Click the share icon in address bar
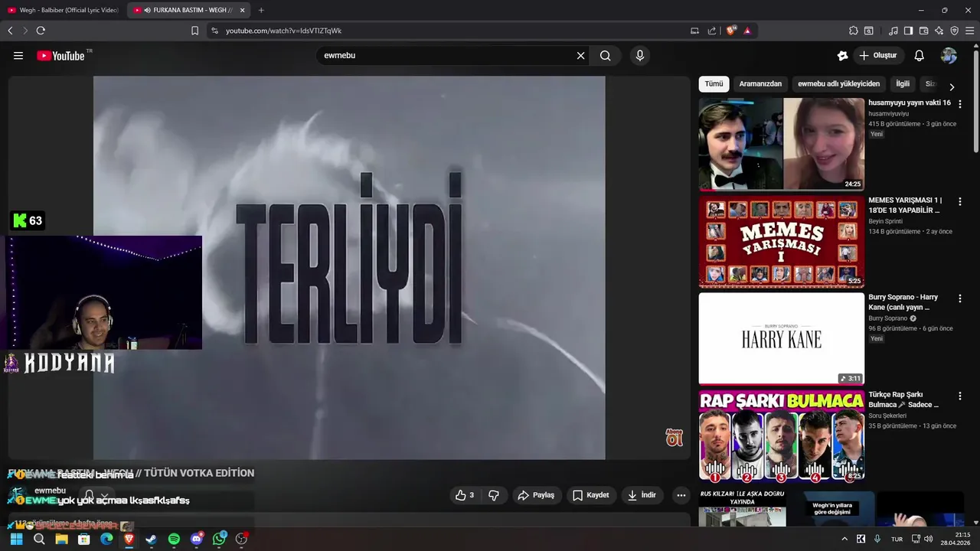The image size is (980, 551). (712, 31)
